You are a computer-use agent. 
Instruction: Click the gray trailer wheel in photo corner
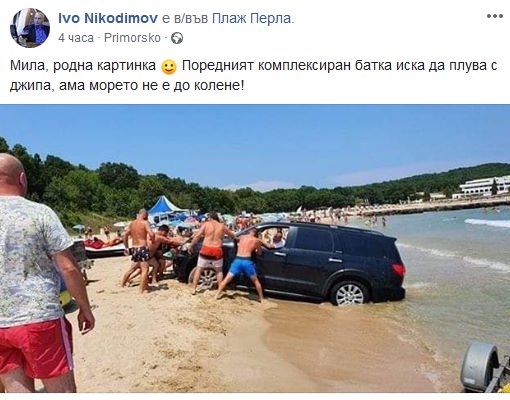click(480, 367)
